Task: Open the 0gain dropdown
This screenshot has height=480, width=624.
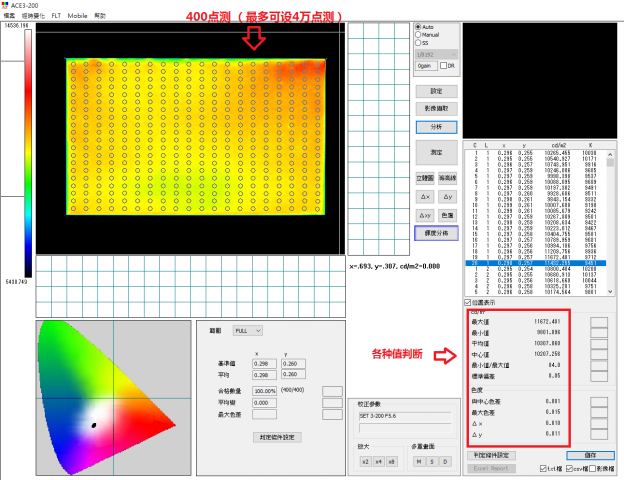Action: [428, 65]
